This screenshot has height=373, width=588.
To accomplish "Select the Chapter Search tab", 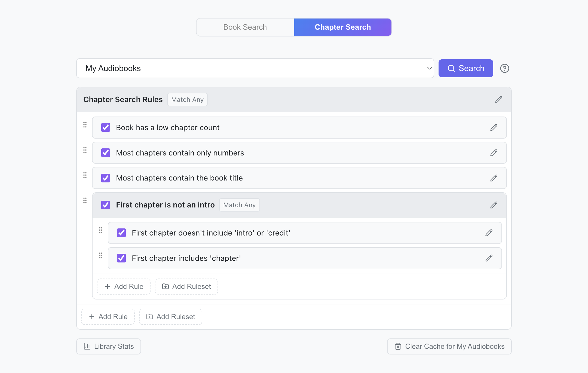I will pyautogui.click(x=343, y=27).
